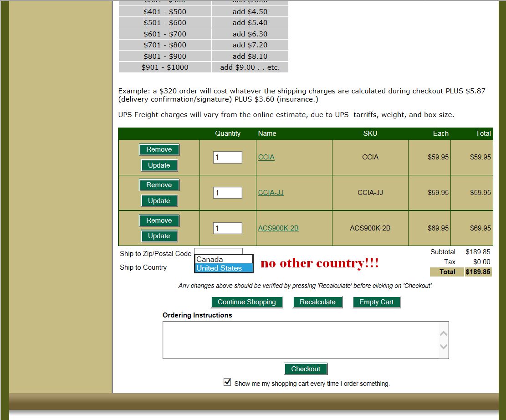Open the CCIA product link
Screen dimensions: 506x420
pyautogui.click(x=266, y=157)
